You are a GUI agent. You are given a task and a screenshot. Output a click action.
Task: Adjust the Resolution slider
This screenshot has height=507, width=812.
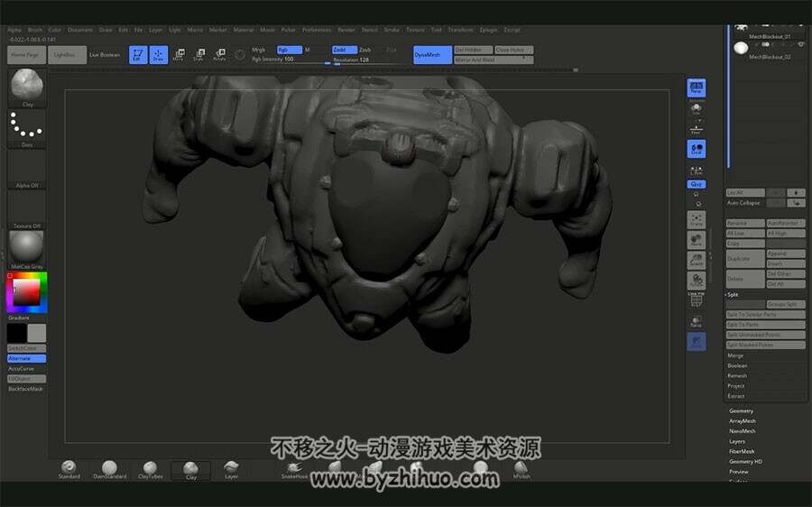point(370,60)
